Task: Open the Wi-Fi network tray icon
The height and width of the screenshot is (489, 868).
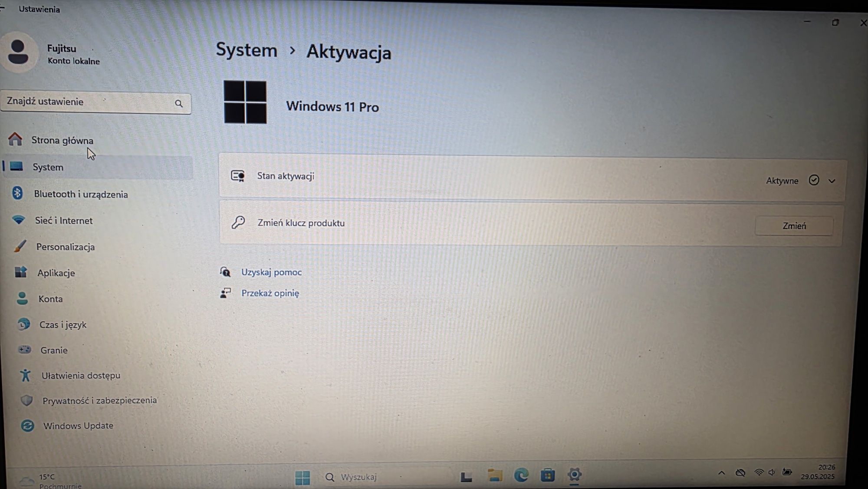Action: [759, 472]
